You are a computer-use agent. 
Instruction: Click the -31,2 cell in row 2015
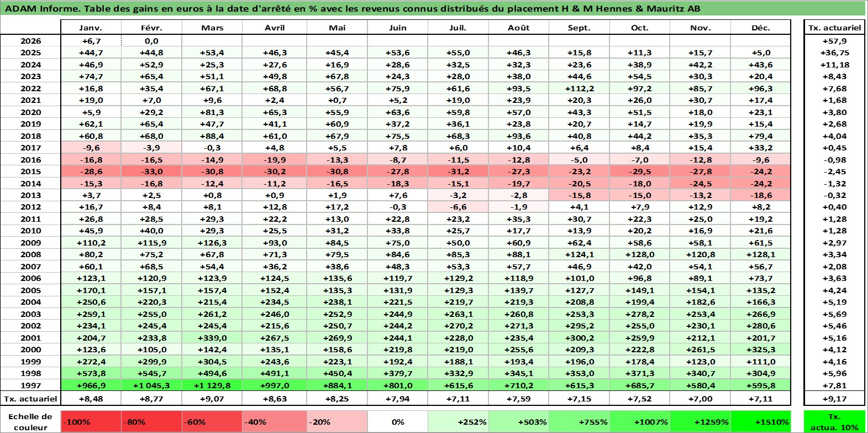458,171
